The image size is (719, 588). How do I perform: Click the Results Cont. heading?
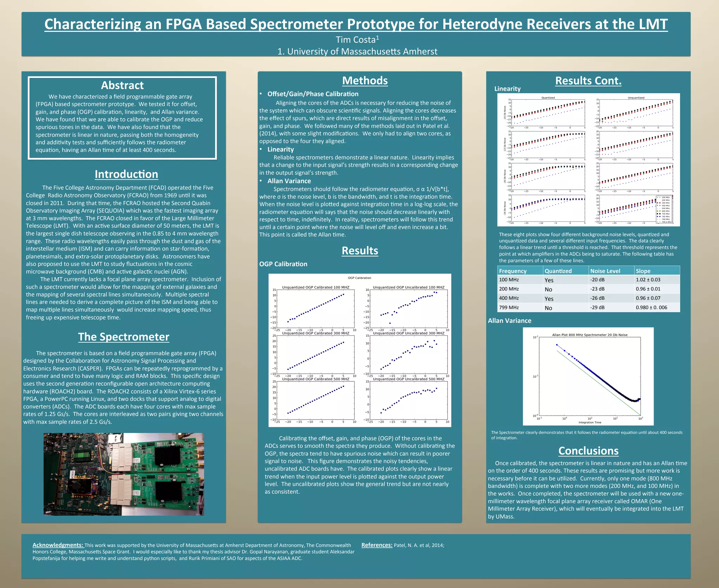[x=588, y=81]
